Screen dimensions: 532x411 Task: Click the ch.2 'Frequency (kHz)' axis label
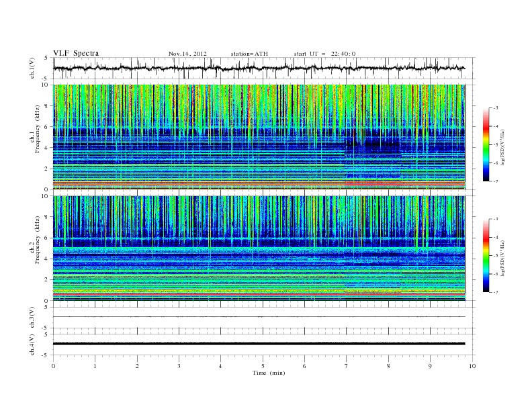click(38, 239)
